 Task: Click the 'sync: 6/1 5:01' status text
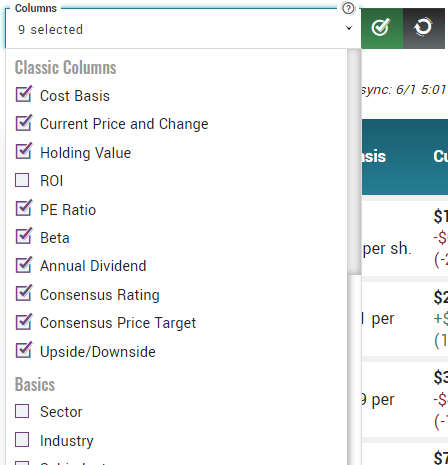tap(404, 90)
